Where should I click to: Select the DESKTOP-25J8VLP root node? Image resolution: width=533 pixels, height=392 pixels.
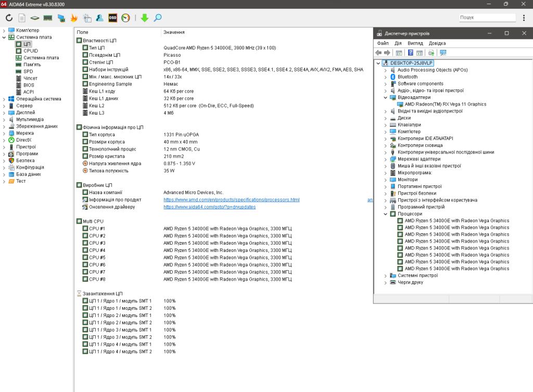[411, 63]
